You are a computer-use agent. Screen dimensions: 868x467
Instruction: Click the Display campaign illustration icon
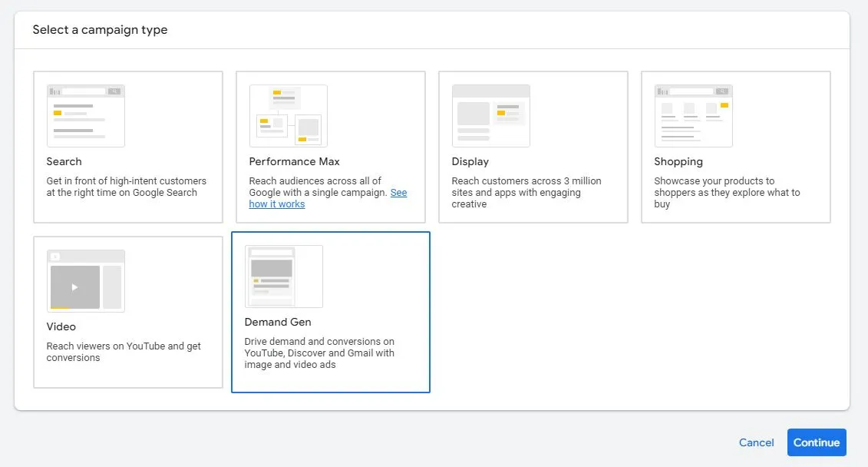click(x=491, y=116)
